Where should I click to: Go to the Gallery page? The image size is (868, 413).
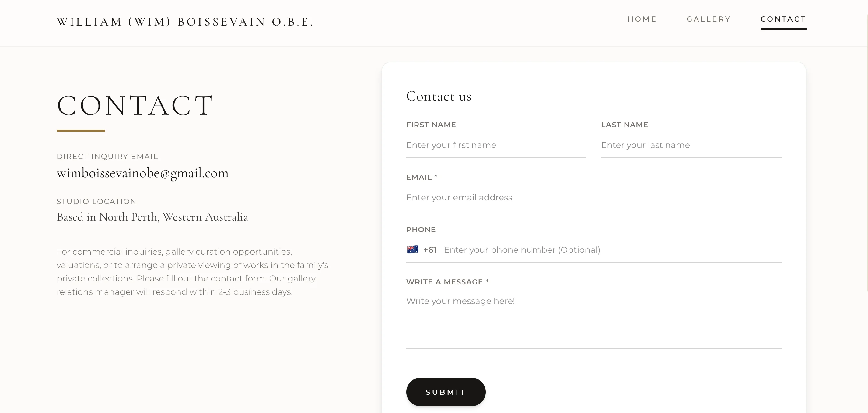tap(708, 19)
